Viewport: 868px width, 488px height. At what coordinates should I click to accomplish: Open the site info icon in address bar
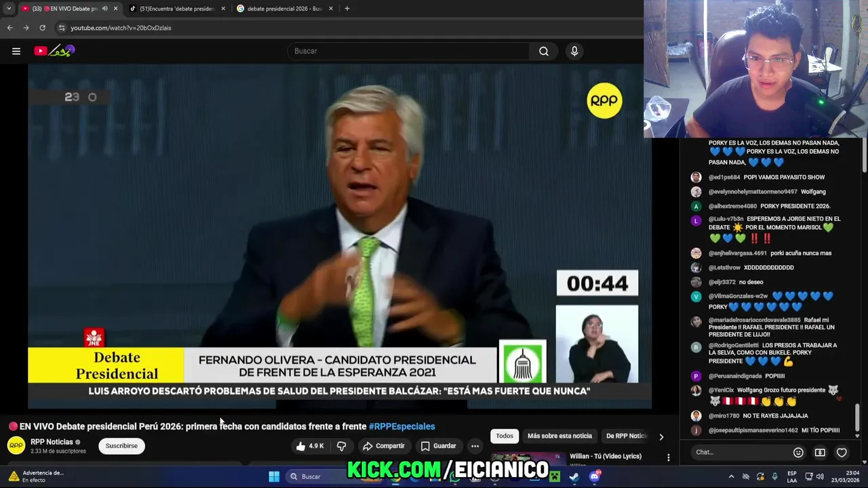tap(62, 28)
